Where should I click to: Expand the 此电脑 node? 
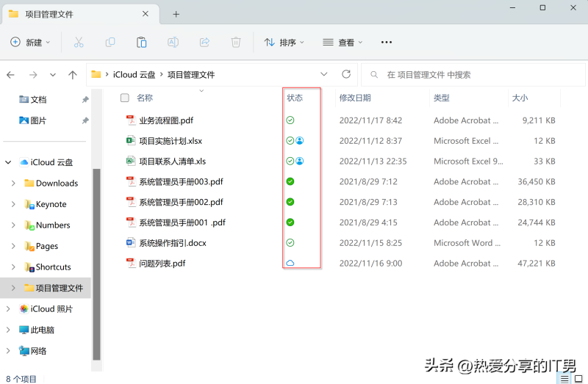pos(8,330)
